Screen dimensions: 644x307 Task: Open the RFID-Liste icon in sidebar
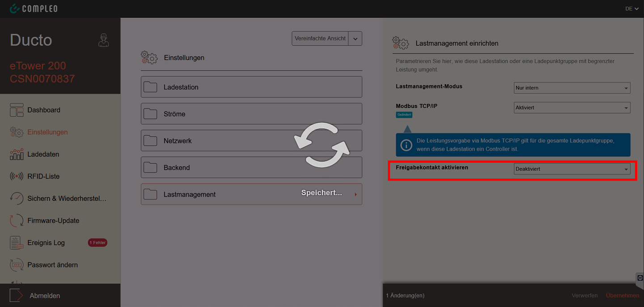coord(17,176)
